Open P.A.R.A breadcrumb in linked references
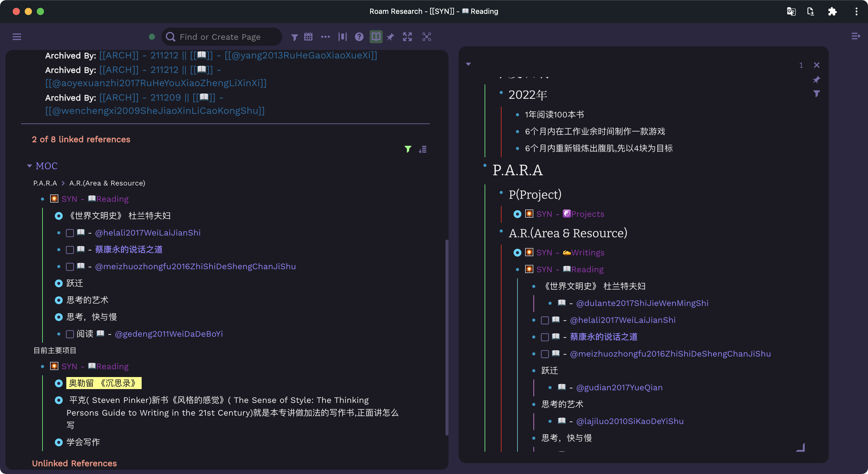The height and width of the screenshot is (474, 868). pyautogui.click(x=45, y=183)
